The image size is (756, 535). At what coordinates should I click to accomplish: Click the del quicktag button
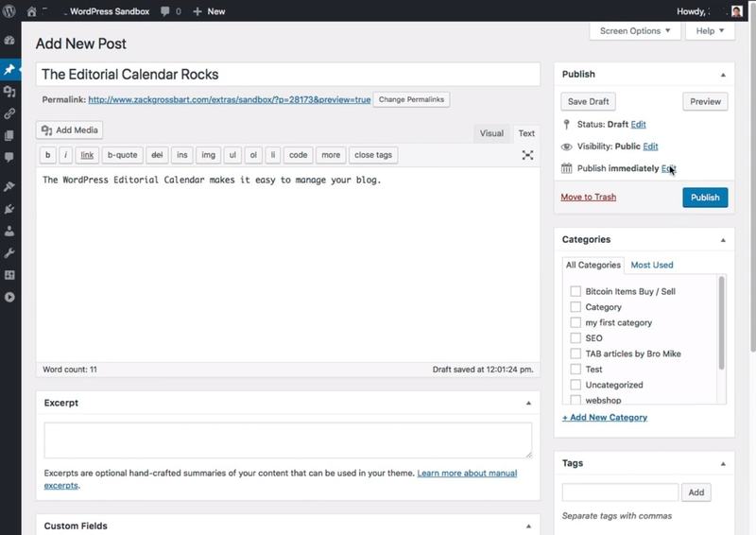(157, 155)
